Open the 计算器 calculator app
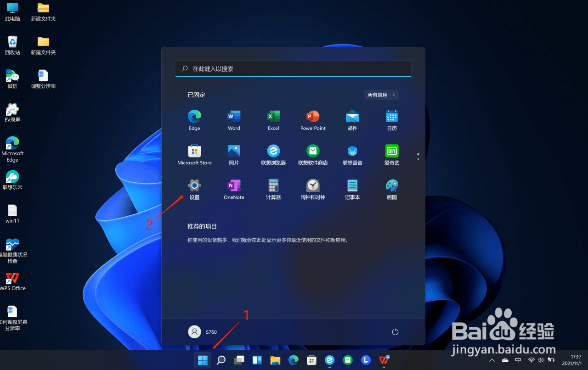 273,189
